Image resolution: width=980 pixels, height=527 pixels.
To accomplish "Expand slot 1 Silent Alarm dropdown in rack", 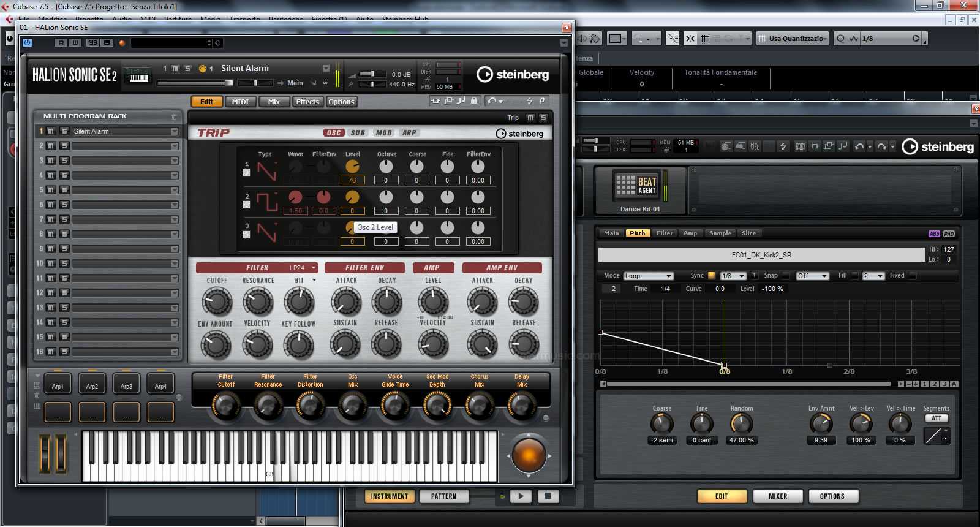I will 175,131.
